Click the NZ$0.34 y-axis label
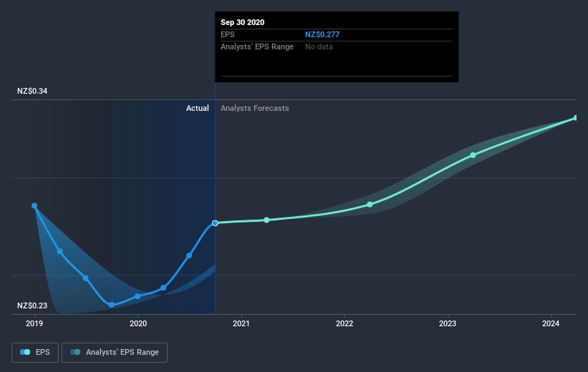588x372 pixels. click(32, 91)
